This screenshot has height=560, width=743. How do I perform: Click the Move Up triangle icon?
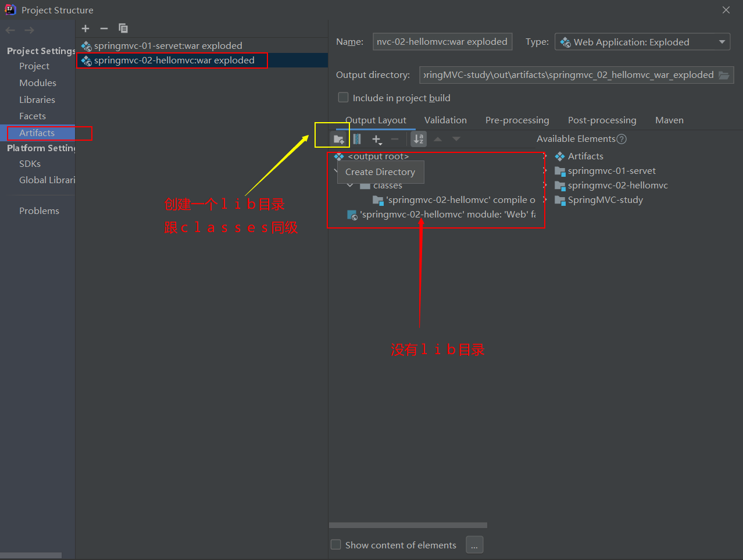pos(438,139)
